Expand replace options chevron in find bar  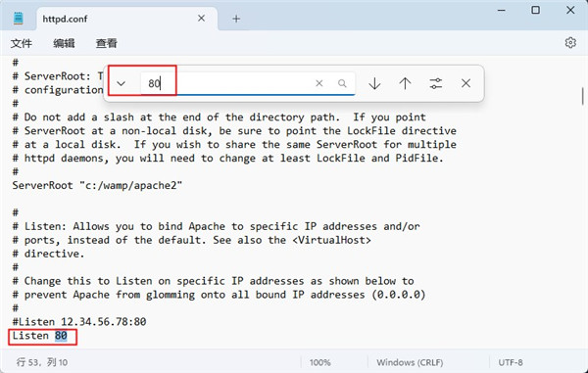(x=122, y=83)
